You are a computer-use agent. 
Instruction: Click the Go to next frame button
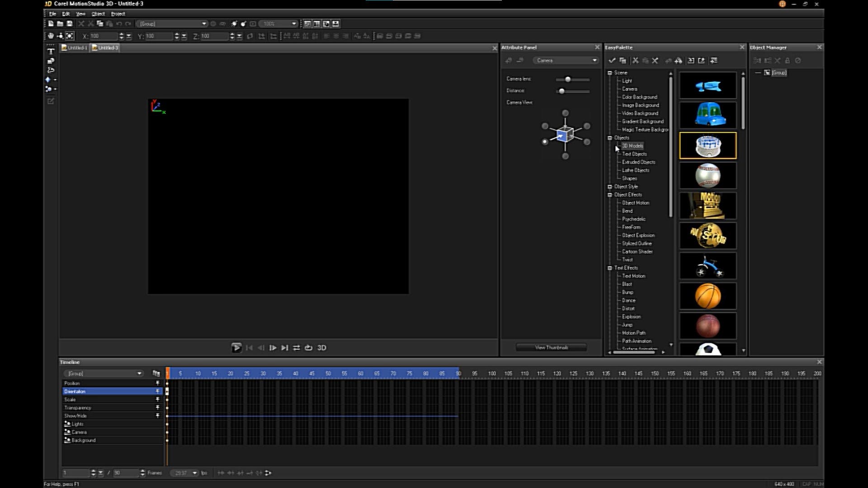pyautogui.click(x=273, y=347)
